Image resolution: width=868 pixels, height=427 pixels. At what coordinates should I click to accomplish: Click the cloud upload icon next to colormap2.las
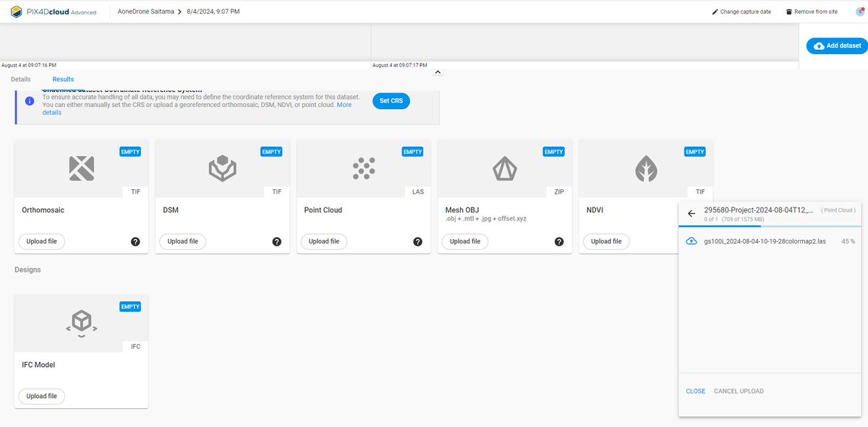[x=691, y=240]
